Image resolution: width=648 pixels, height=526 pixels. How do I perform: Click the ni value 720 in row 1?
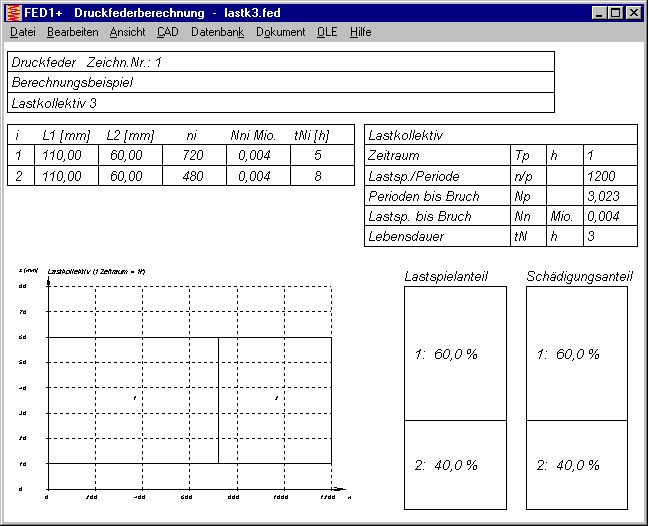[x=193, y=155]
